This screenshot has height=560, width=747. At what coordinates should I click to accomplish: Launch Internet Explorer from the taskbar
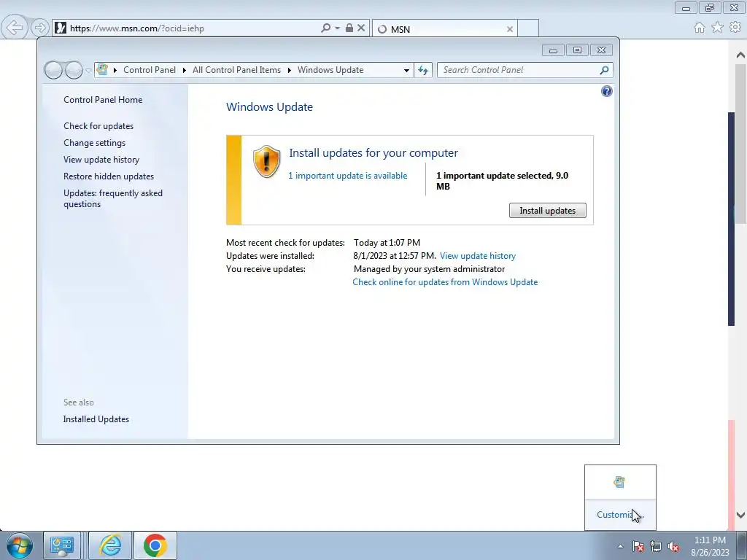pos(110,545)
